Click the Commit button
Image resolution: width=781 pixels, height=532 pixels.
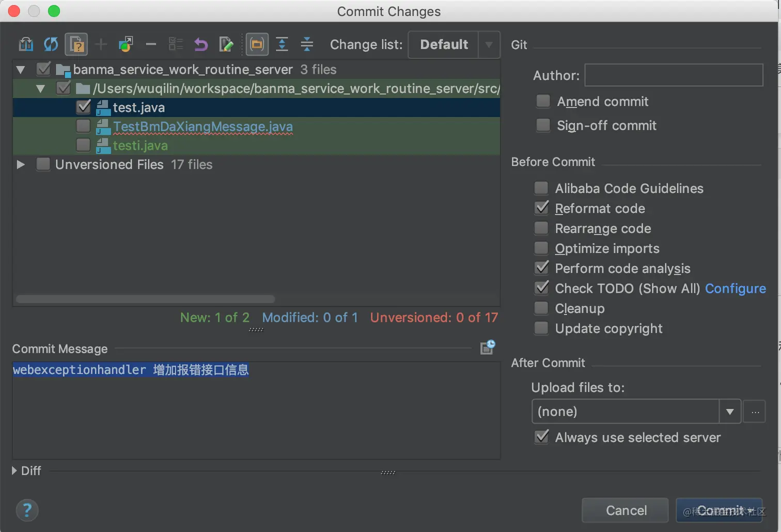coord(720,510)
